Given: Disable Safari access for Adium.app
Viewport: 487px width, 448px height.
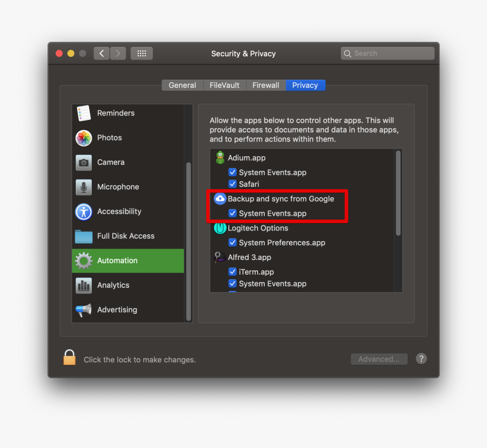Looking at the screenshot, I should coord(233,184).
